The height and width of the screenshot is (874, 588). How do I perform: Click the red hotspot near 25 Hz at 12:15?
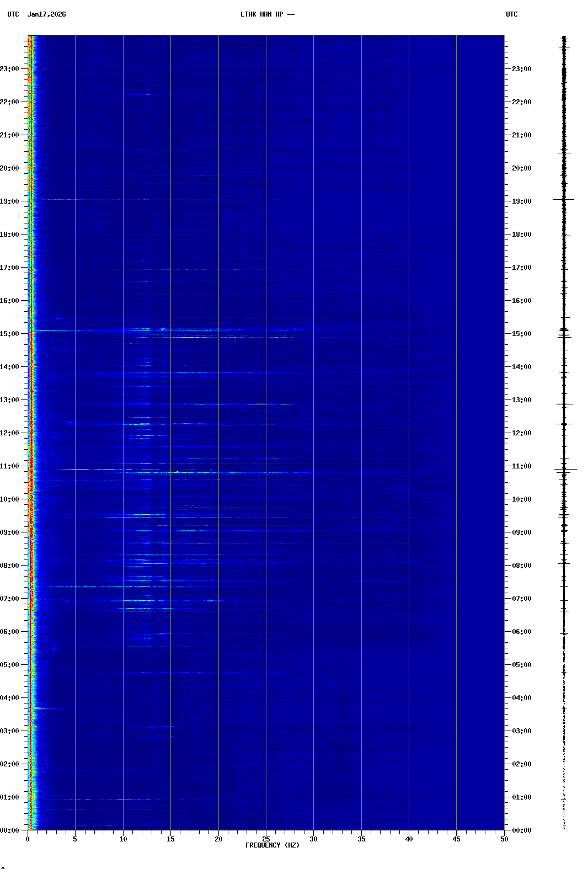tap(269, 424)
